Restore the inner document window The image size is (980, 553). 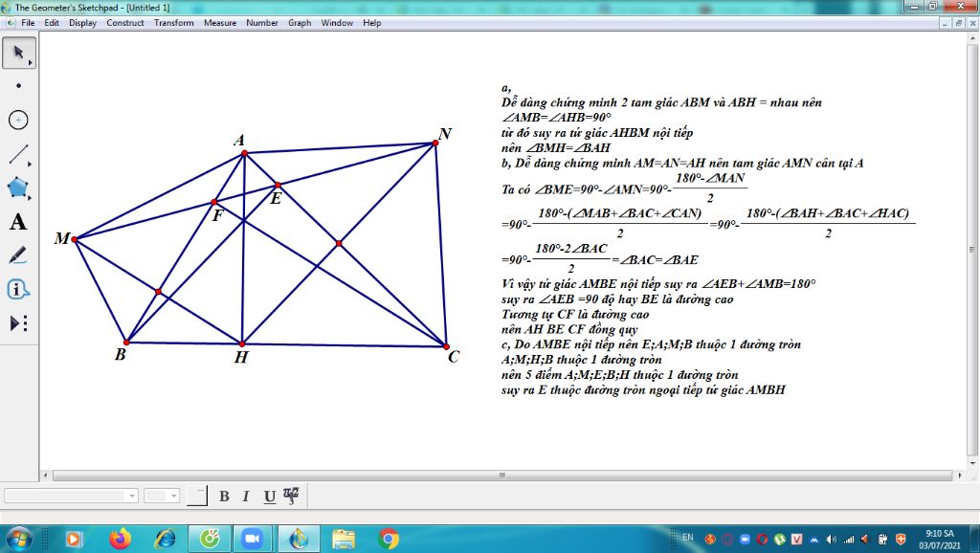[x=958, y=23]
